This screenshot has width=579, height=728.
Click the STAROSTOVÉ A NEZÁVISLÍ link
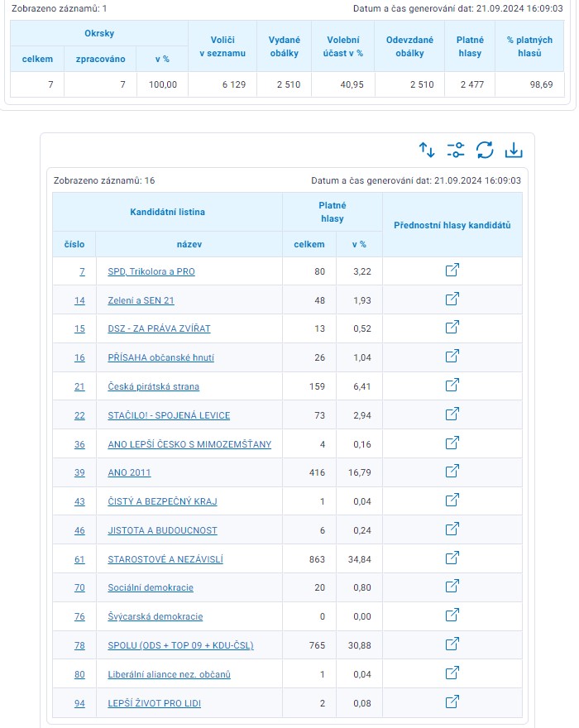[165, 559]
